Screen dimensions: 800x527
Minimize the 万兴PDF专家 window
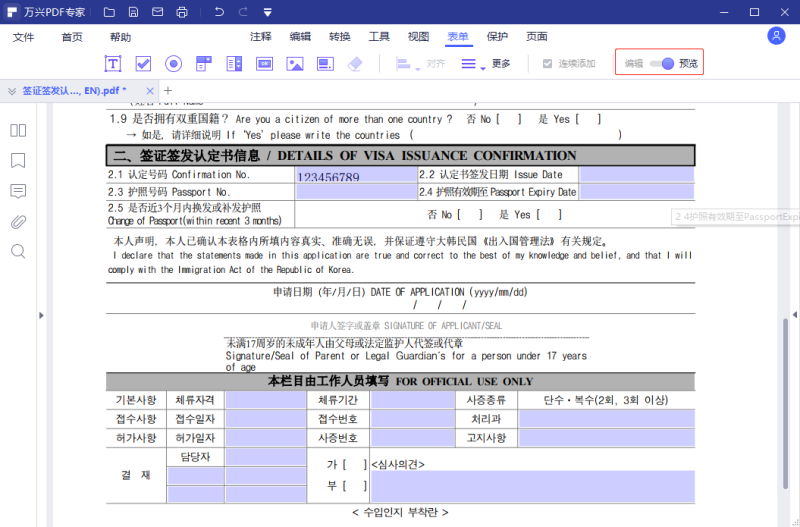[723, 12]
